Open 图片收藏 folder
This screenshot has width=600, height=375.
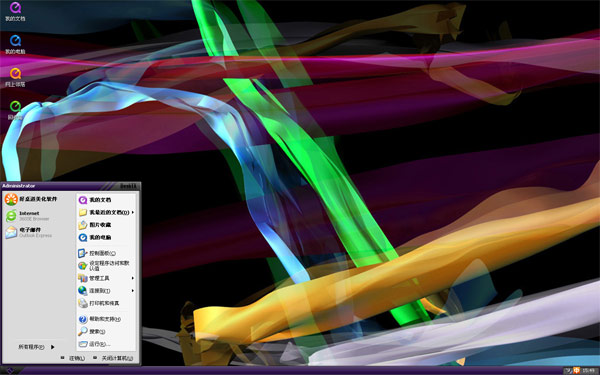click(x=106, y=225)
